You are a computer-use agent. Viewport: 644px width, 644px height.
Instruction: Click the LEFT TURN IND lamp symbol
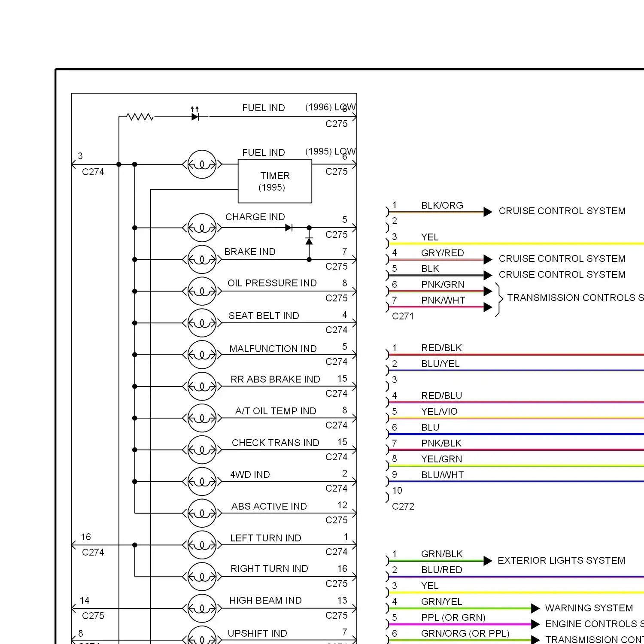tap(202, 545)
